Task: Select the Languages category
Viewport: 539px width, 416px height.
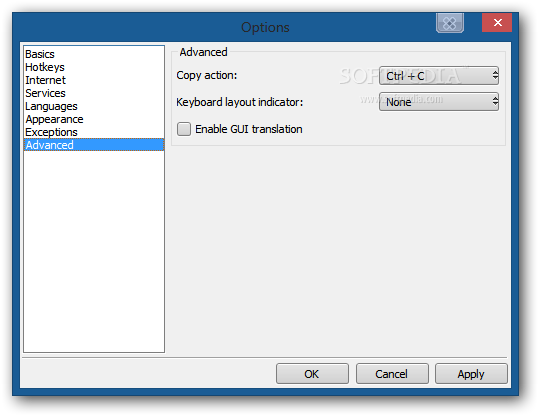Action: [94, 106]
